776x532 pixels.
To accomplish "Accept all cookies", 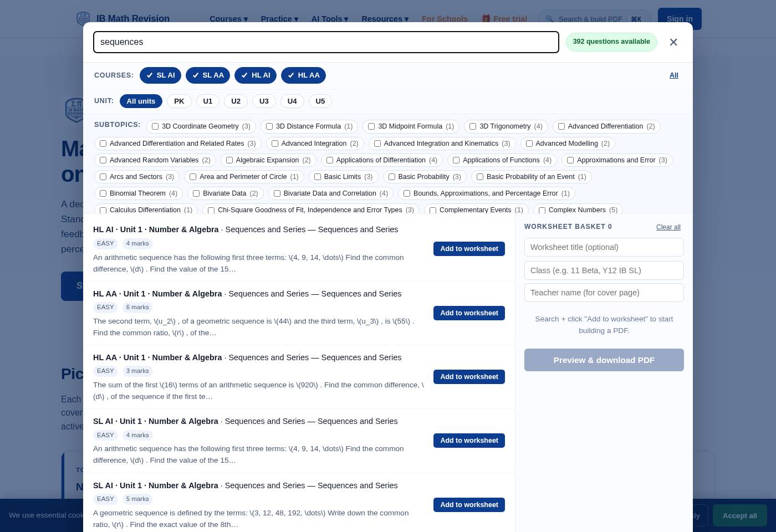I will pyautogui.click(x=740, y=515).
